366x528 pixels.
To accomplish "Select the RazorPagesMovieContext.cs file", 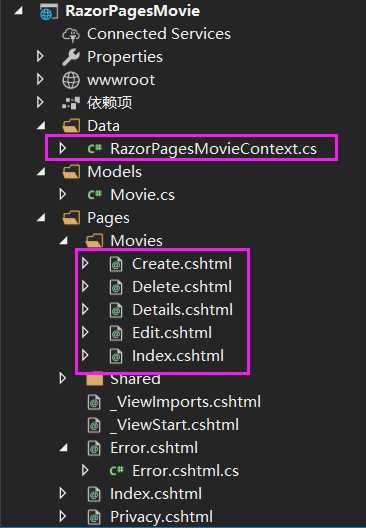I will tap(213, 148).
